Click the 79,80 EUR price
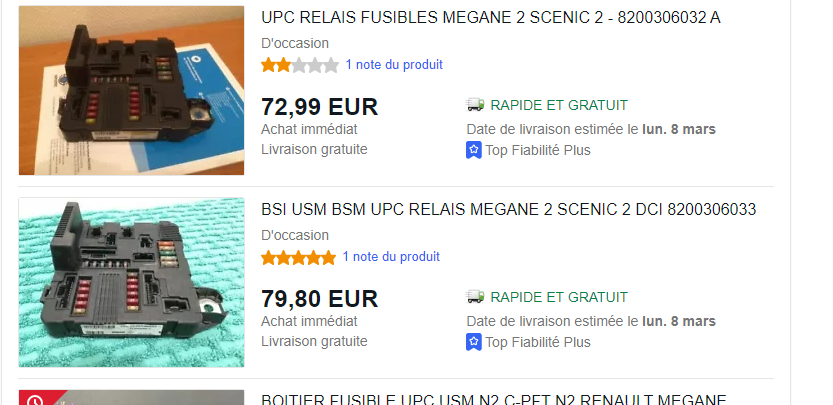This screenshot has height=405, width=833. (x=319, y=299)
